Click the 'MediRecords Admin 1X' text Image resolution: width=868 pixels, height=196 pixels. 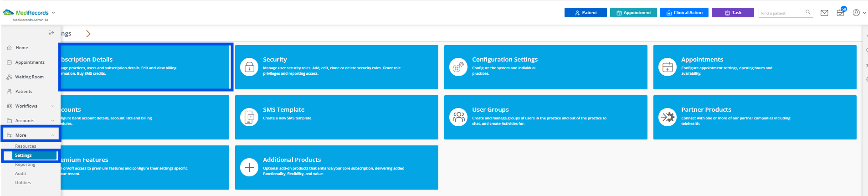click(31, 20)
